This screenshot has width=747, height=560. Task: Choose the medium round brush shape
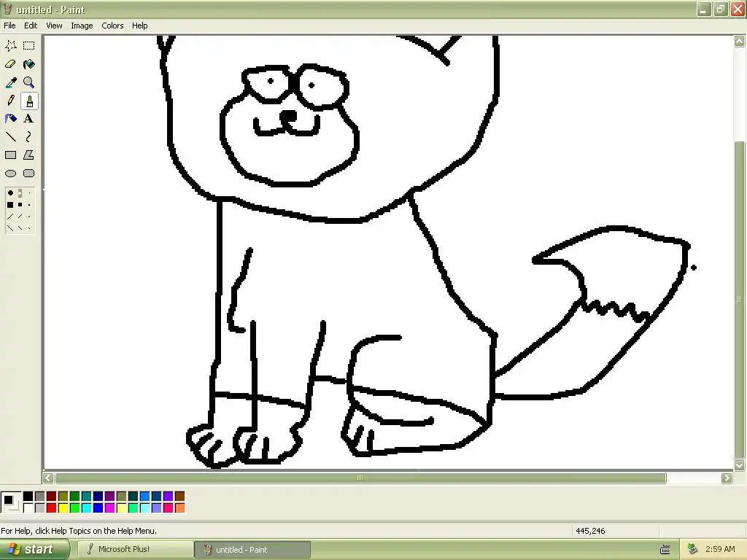click(x=20, y=192)
